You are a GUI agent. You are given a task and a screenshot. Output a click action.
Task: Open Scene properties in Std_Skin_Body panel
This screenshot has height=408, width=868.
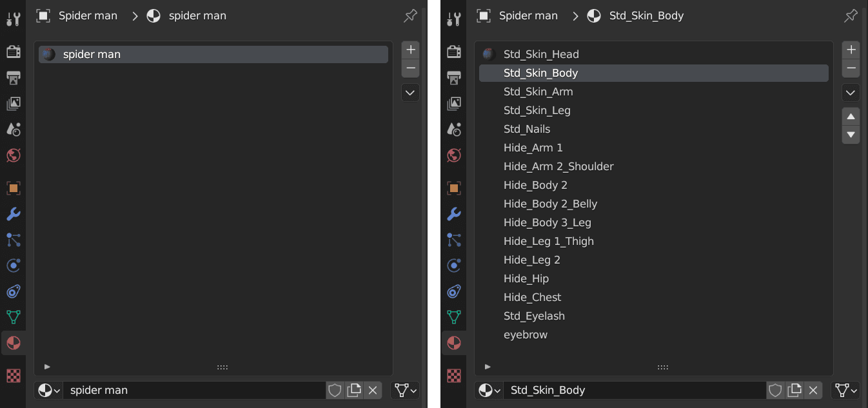[x=454, y=129]
